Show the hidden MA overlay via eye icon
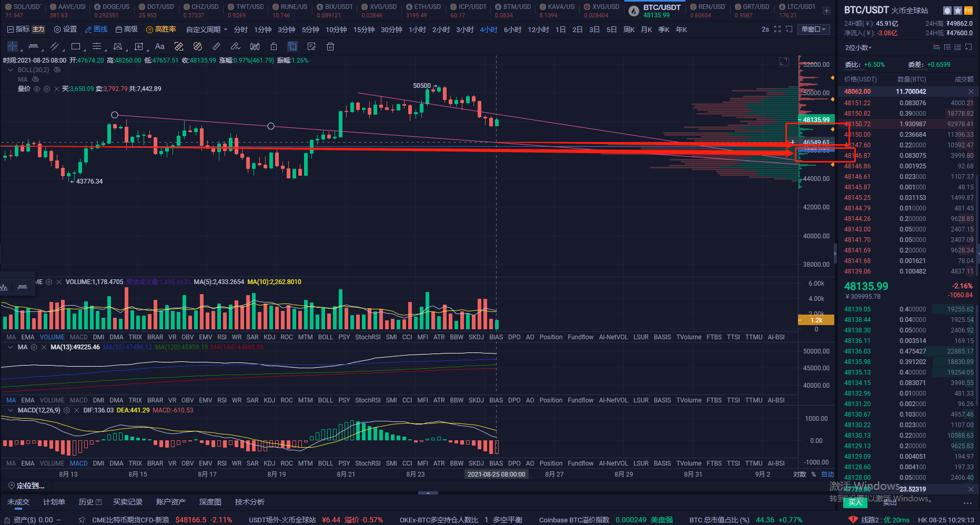The height and width of the screenshot is (525, 980). tap(36, 79)
